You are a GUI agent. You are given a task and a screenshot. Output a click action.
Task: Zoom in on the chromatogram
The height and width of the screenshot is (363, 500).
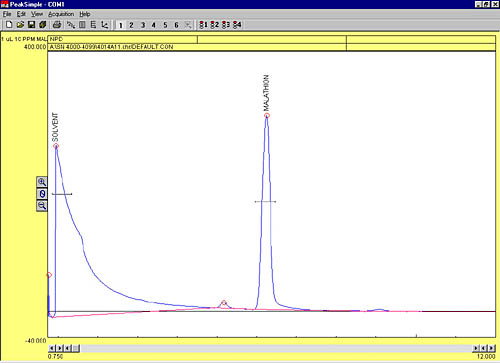[x=42, y=182]
